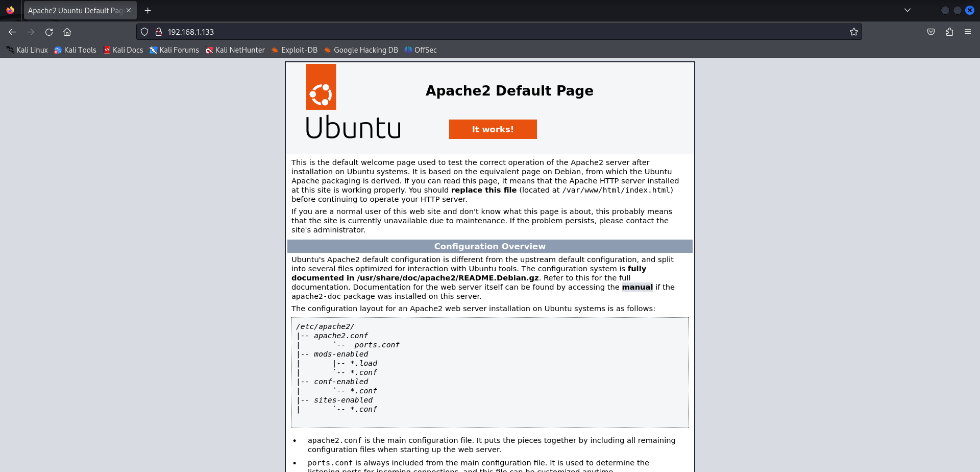Expand the list all tabs dropdown
Viewport: 980px width, 472px height.
click(907, 10)
